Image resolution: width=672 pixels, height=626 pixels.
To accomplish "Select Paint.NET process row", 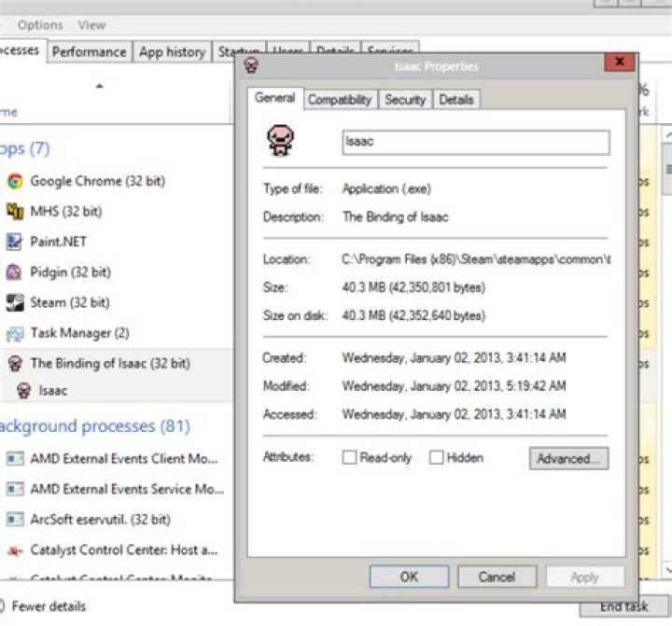I will pos(116,242).
